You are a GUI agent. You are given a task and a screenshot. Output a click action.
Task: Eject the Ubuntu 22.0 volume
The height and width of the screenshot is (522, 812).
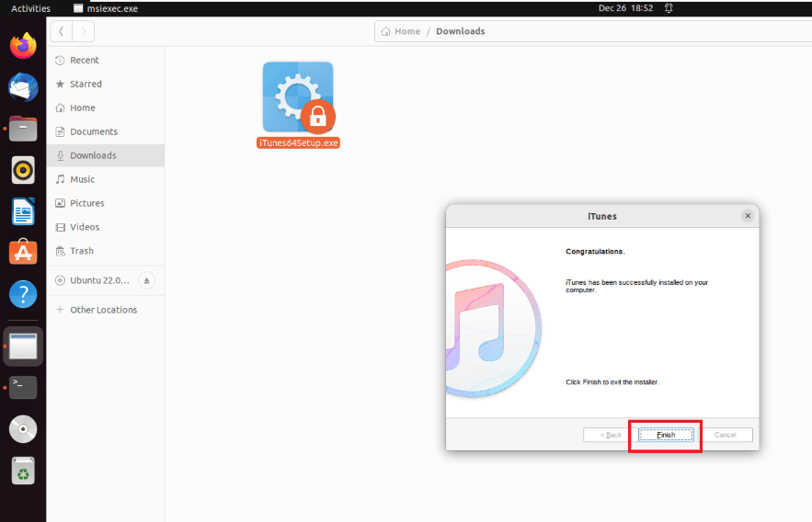pos(146,280)
